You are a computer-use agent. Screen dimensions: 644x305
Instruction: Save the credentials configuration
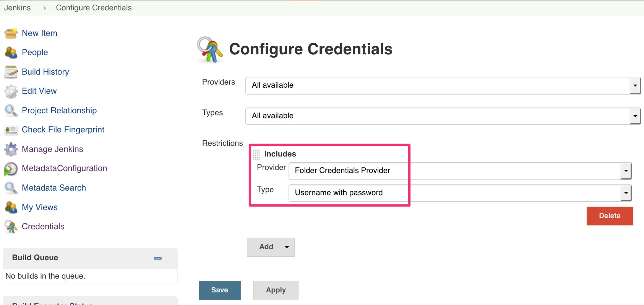[219, 290]
